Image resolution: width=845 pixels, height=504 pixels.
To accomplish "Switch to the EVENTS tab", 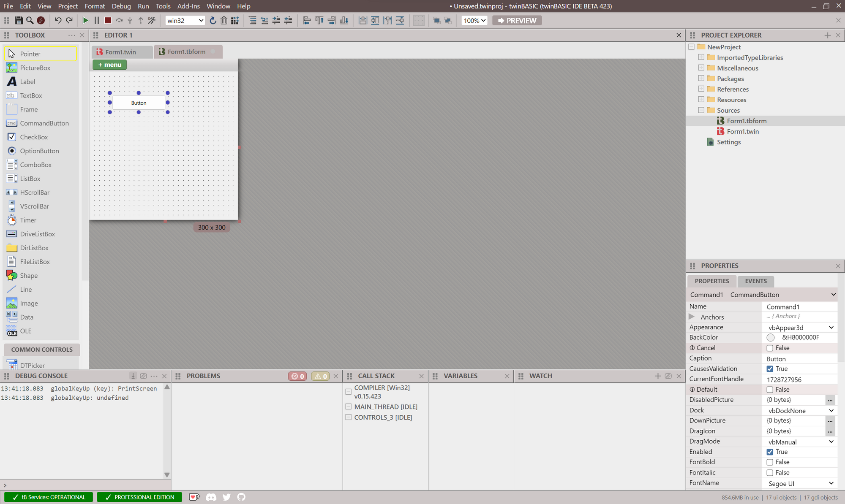I will click(x=755, y=281).
